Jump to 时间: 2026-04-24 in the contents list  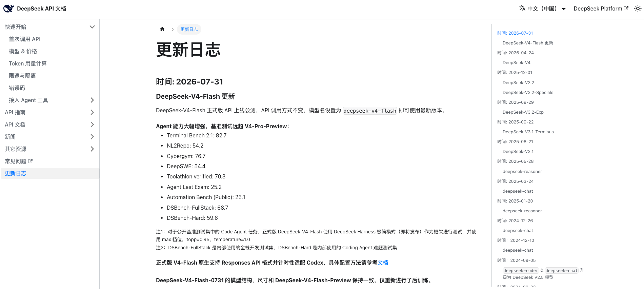[515, 53]
